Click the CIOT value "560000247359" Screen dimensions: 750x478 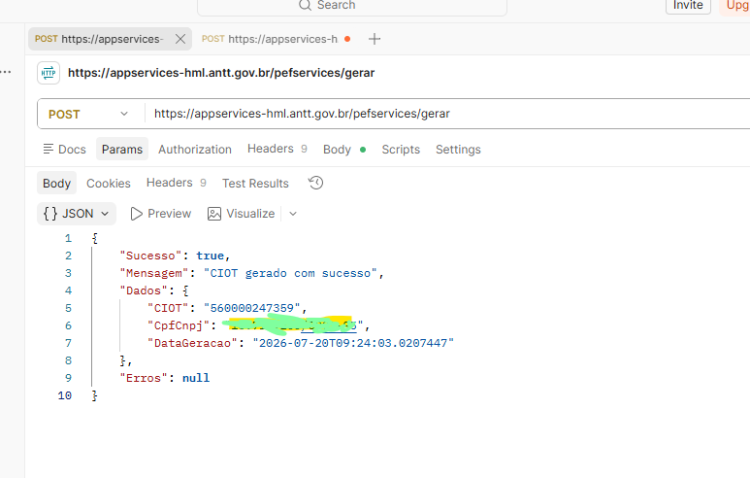pos(252,308)
